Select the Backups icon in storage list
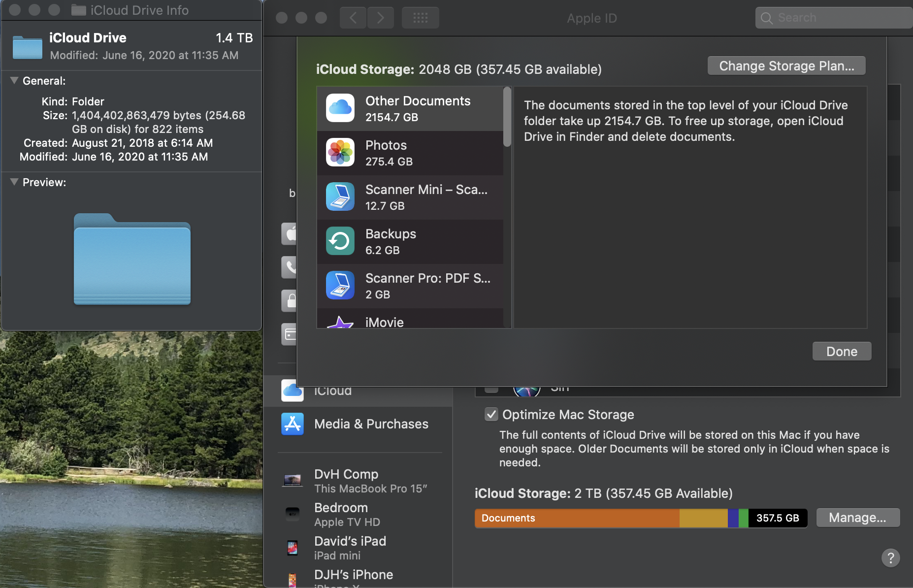Viewport: 913px width, 588px height. 340,241
